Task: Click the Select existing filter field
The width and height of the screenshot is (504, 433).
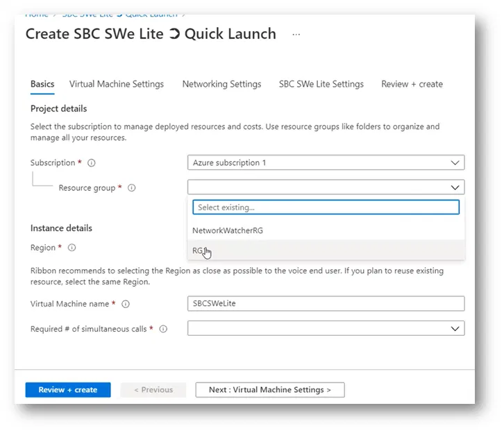Action: 326,207
